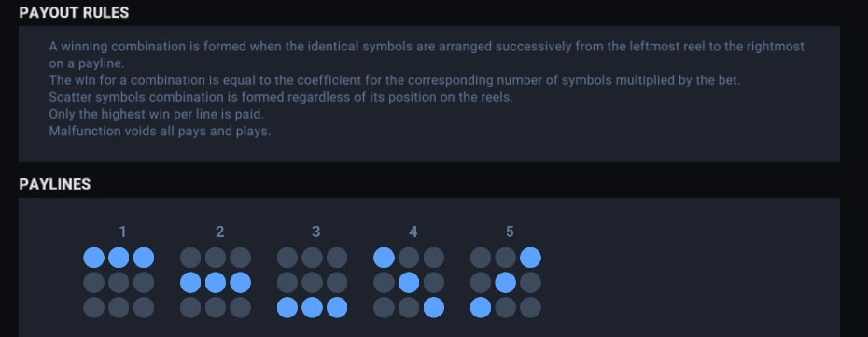Click the PAYLINES section heading
This screenshot has width=868, height=337.
[x=55, y=184]
